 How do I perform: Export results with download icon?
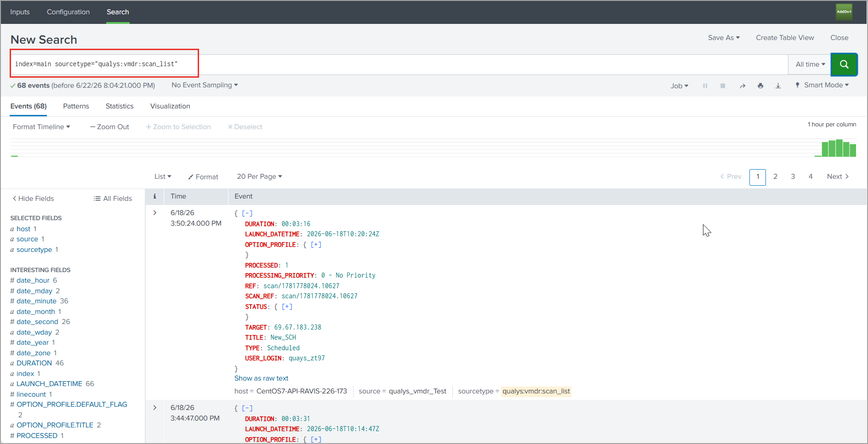778,86
